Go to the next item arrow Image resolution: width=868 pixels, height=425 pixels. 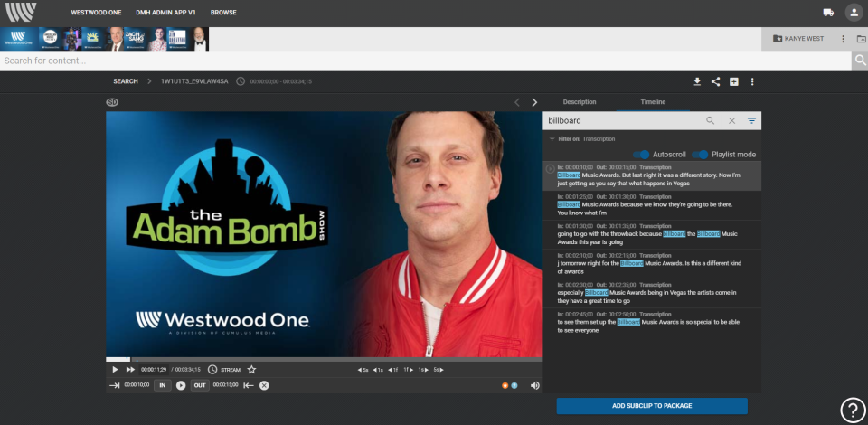(x=534, y=102)
